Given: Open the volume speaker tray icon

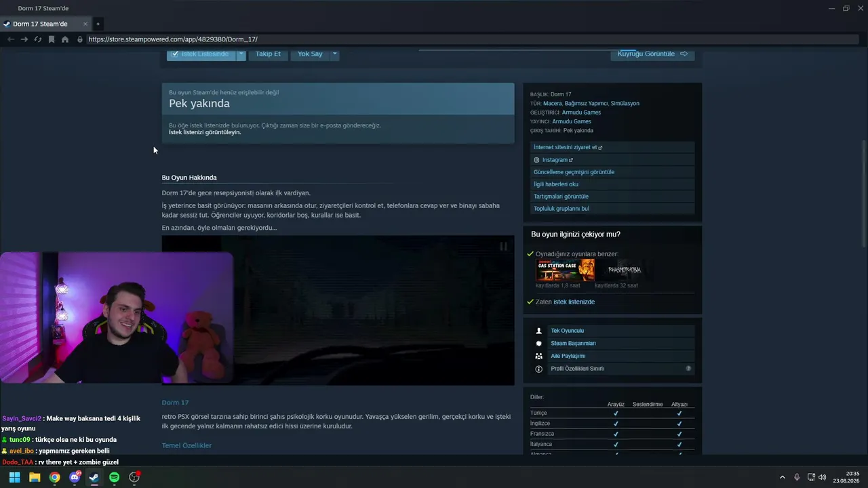Looking at the screenshot, I should coord(823,477).
